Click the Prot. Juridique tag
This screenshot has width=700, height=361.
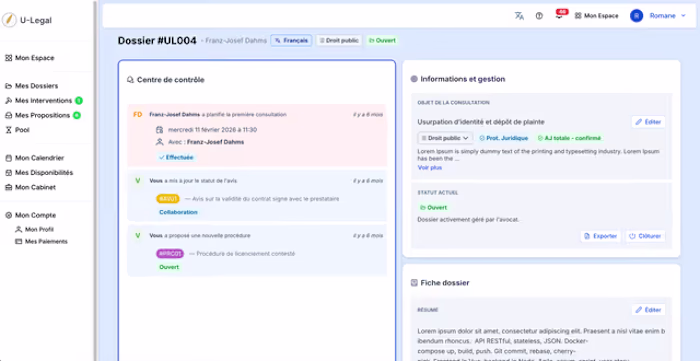click(x=504, y=138)
